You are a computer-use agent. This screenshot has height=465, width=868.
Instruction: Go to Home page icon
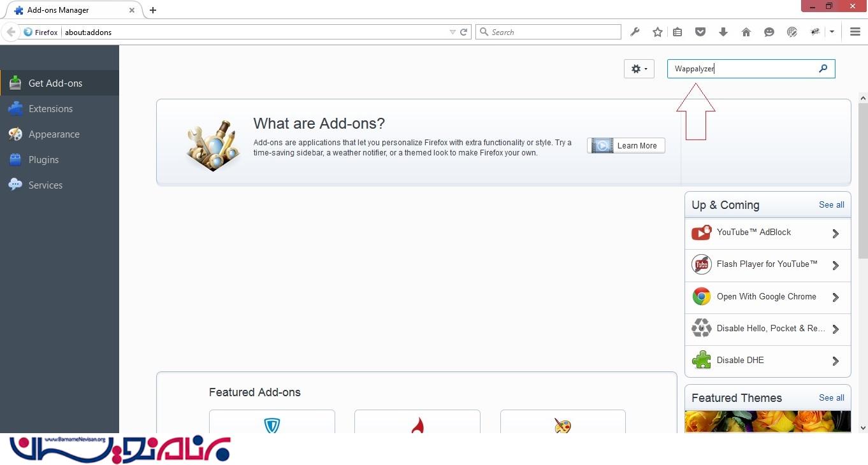point(746,32)
